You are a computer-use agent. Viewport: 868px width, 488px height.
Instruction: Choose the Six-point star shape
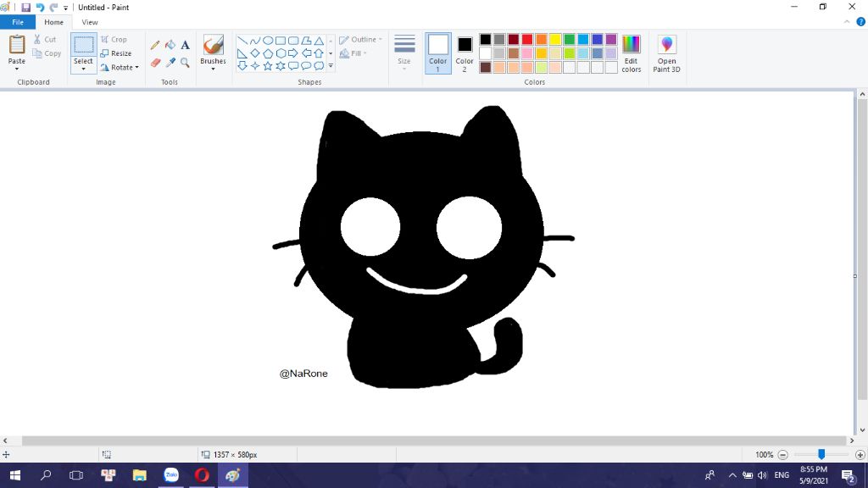point(281,66)
